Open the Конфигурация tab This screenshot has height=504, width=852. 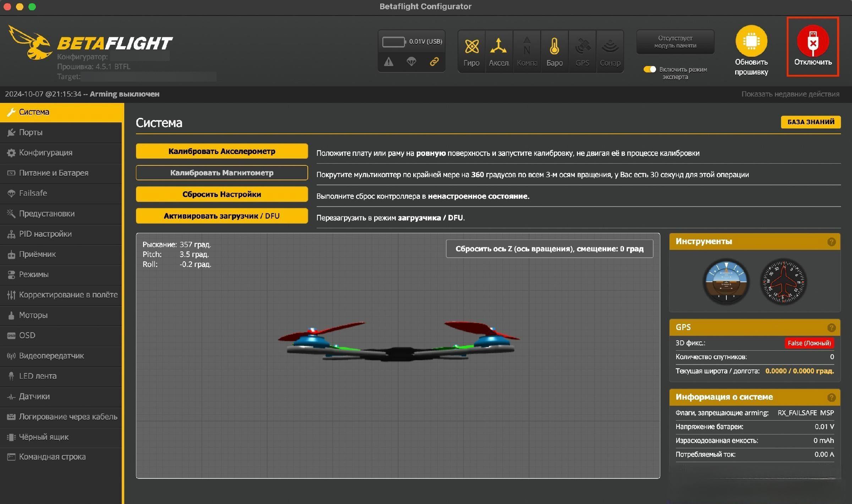[61, 153]
